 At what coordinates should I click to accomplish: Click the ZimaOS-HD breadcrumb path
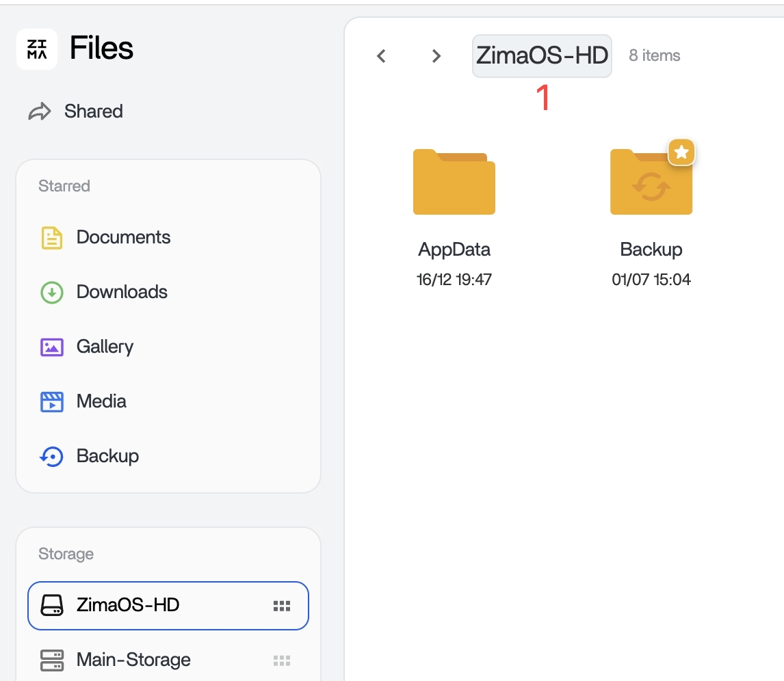(542, 55)
